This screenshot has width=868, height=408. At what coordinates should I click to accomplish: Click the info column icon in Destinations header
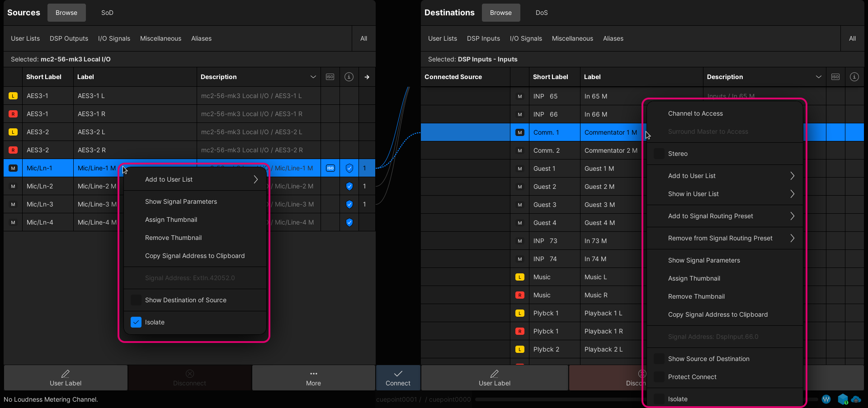[x=854, y=77]
